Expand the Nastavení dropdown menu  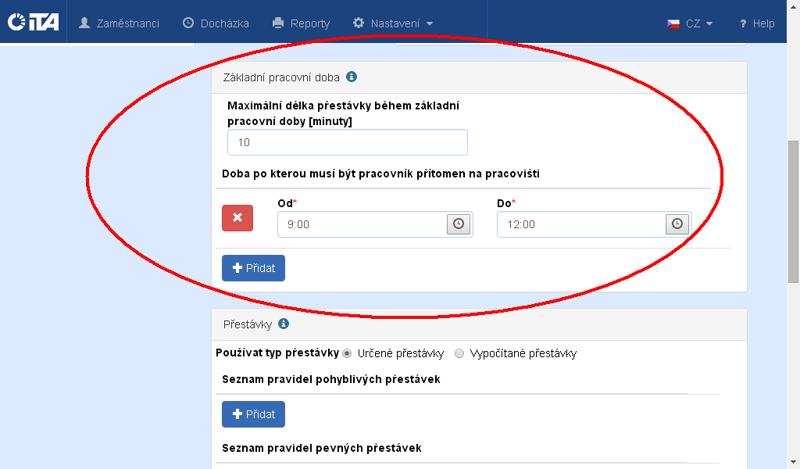point(393,22)
